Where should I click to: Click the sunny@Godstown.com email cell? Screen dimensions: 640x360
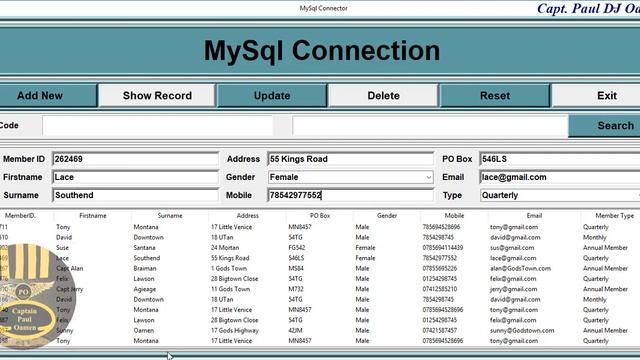coord(522,331)
